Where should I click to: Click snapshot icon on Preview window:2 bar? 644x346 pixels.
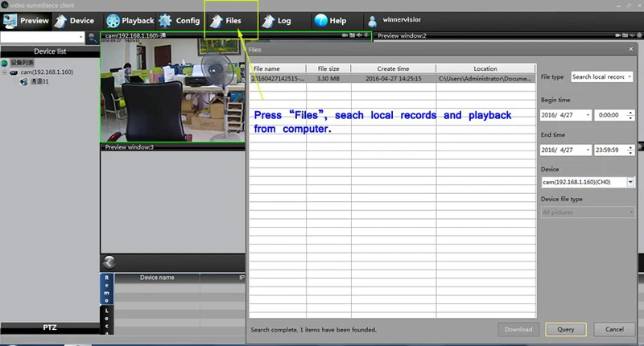pos(625,35)
